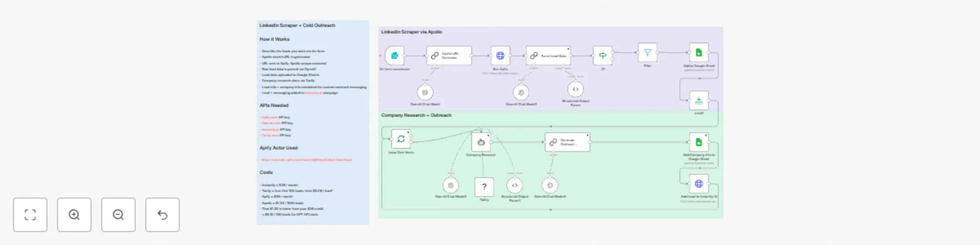Select the Loop Over Items node
Screen dimensions: 980x245
tap(401, 139)
